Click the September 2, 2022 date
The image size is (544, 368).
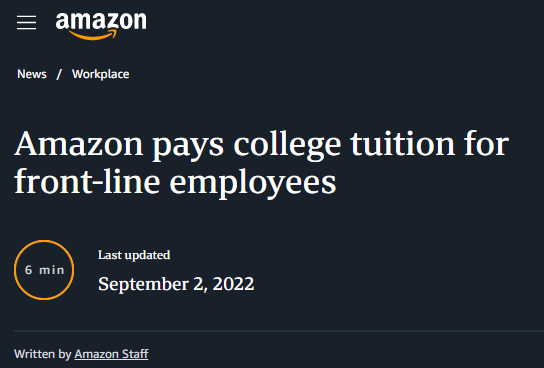176,284
